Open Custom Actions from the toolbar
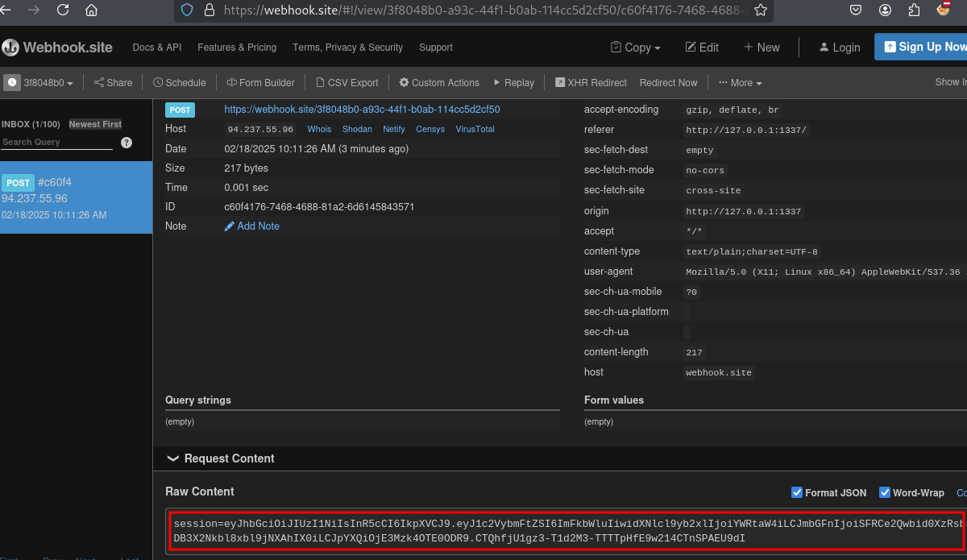967x560 pixels. pos(439,82)
